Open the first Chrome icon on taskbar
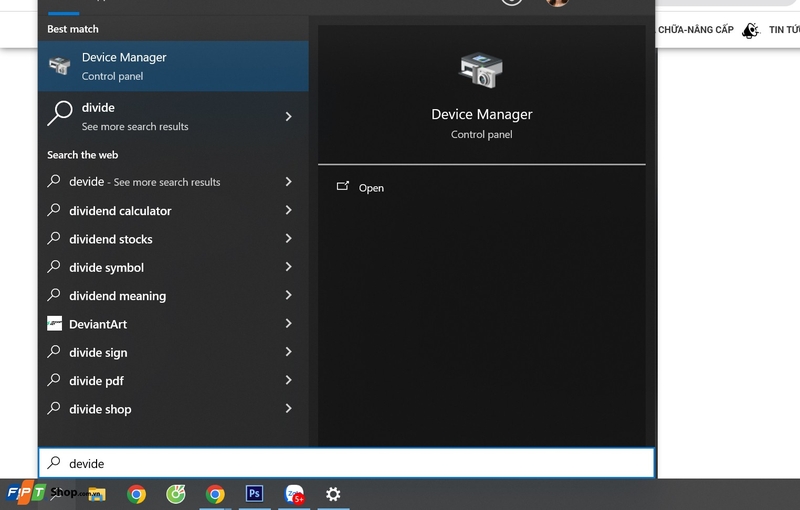 point(136,494)
